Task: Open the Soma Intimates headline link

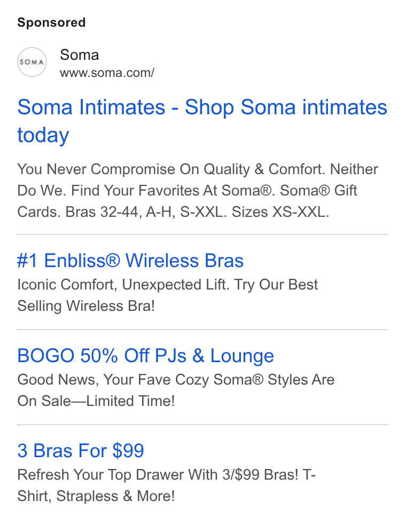Action: (202, 121)
